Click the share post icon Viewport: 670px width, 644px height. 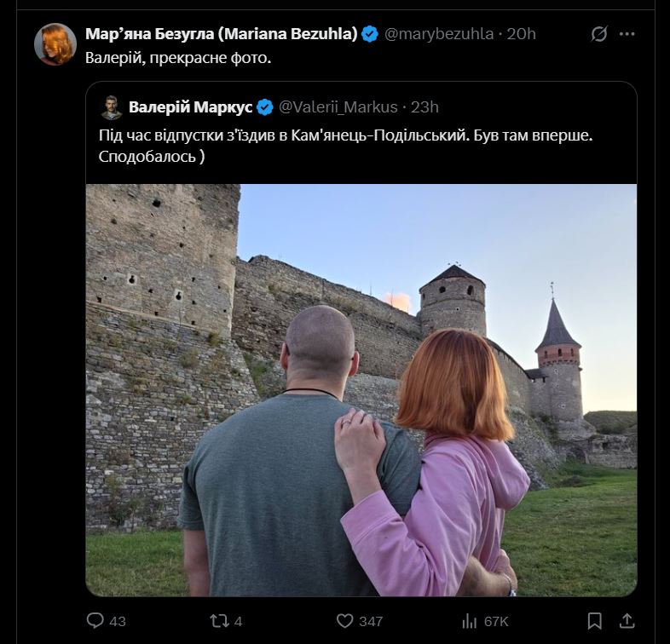click(x=627, y=621)
